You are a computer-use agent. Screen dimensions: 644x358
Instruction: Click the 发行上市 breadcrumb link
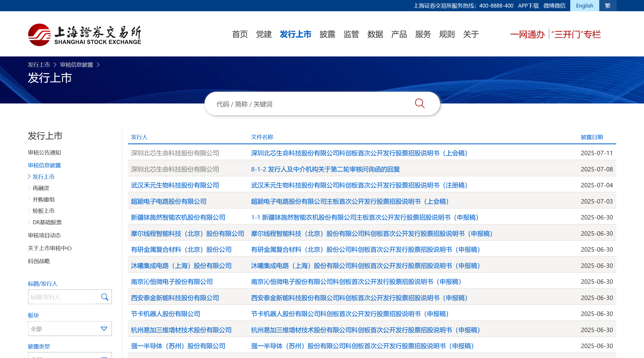pyautogui.click(x=39, y=65)
